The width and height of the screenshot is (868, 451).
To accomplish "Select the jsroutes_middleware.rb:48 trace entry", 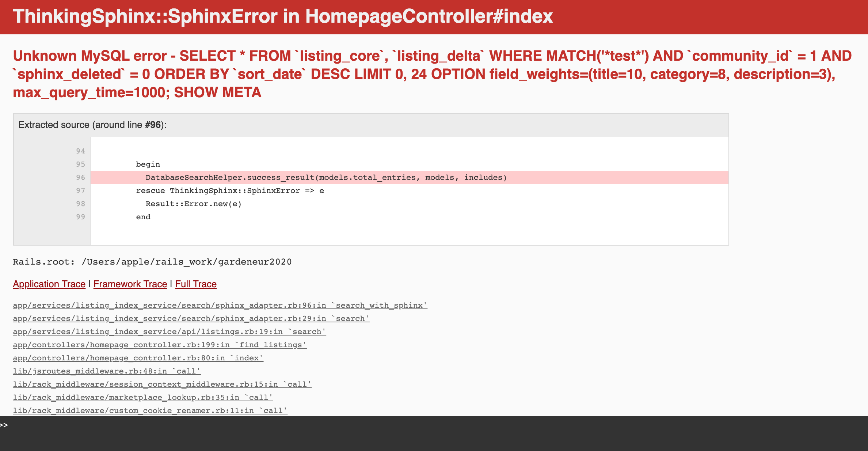I will coord(107,371).
